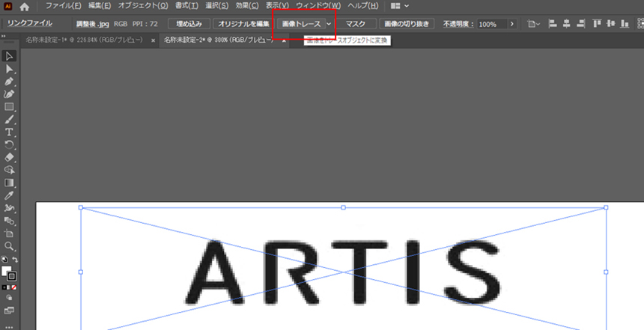Open the 効果(C) menu
Image resolution: width=644 pixels, height=330 pixels.
pos(247,6)
